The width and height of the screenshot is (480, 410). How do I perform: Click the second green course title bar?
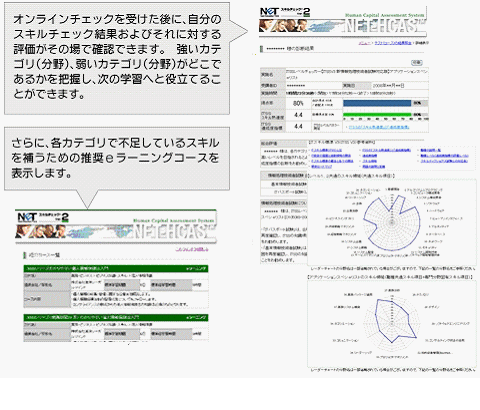116,317
